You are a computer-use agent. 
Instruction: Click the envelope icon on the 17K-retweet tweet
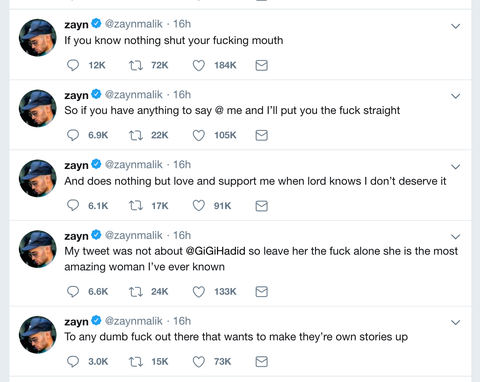[262, 206]
